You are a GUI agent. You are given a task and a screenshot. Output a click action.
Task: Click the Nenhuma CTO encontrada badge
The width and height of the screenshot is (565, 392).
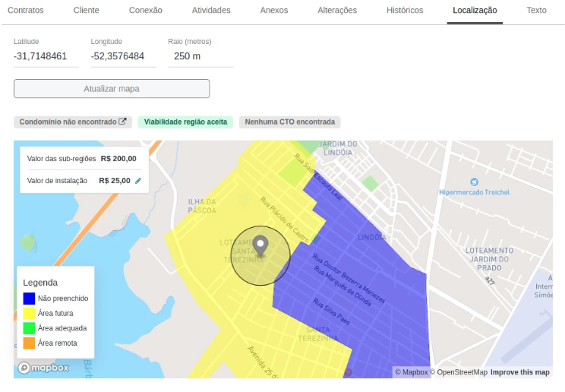pyautogui.click(x=289, y=122)
